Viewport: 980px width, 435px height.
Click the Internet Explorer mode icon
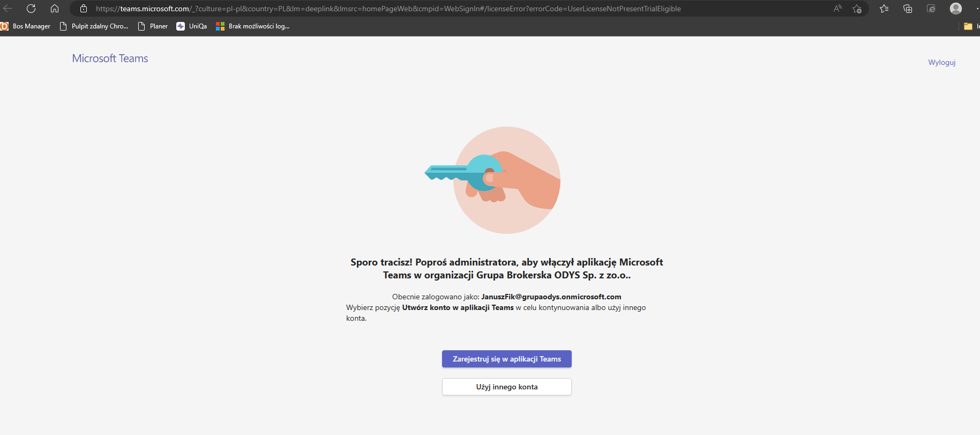(x=931, y=9)
